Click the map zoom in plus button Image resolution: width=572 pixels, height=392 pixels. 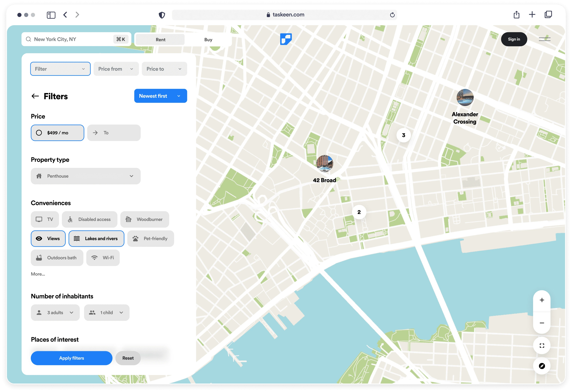542,300
